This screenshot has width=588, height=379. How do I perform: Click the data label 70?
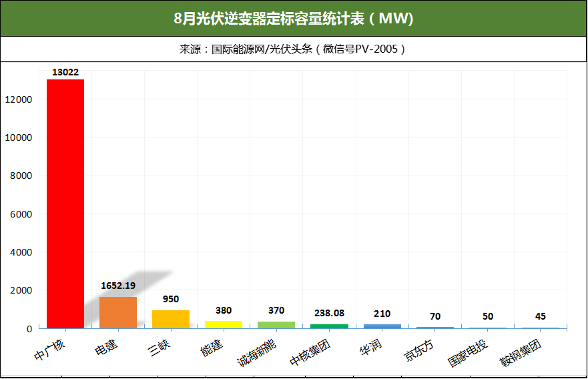[x=435, y=316]
